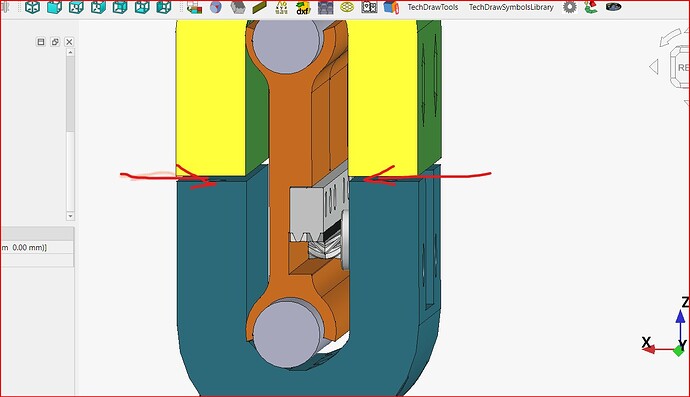Click the navigation cube face labeled RE
Viewport: 690px width, 397px height.
(x=682, y=67)
